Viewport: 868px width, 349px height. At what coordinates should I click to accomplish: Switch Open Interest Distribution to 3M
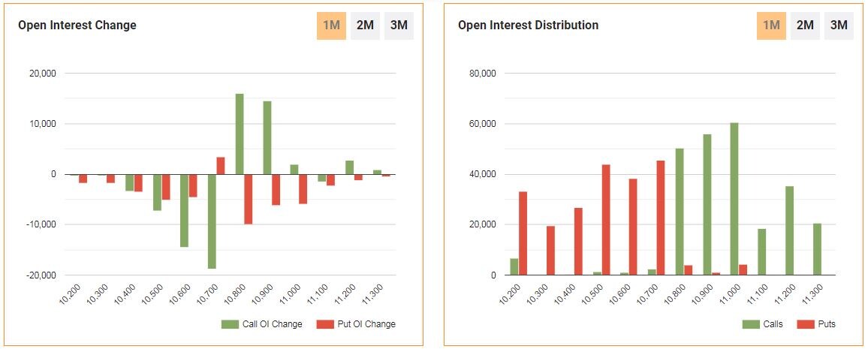(x=839, y=26)
